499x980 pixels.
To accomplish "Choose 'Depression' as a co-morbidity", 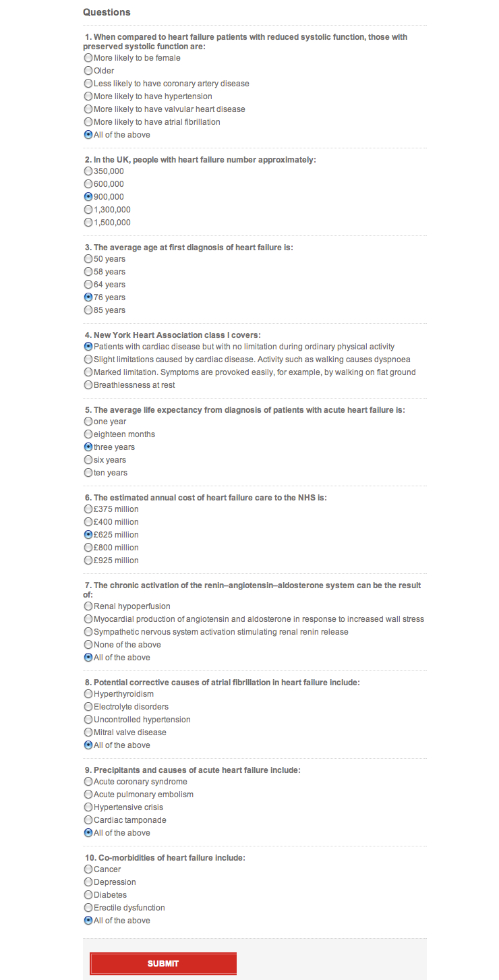I will [x=88, y=882].
